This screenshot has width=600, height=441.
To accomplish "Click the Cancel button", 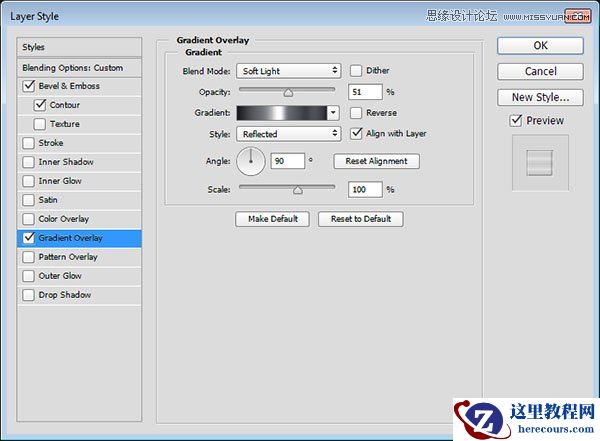I will pyautogui.click(x=540, y=72).
